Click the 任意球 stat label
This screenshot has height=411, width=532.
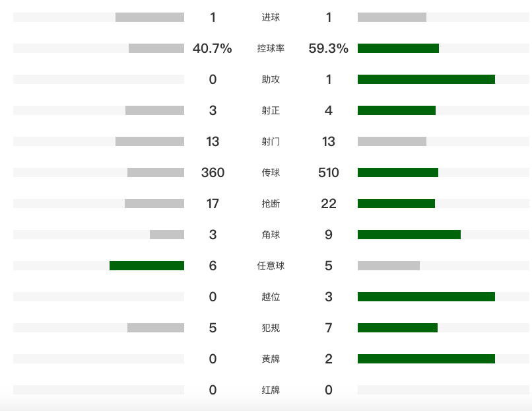coord(271,266)
